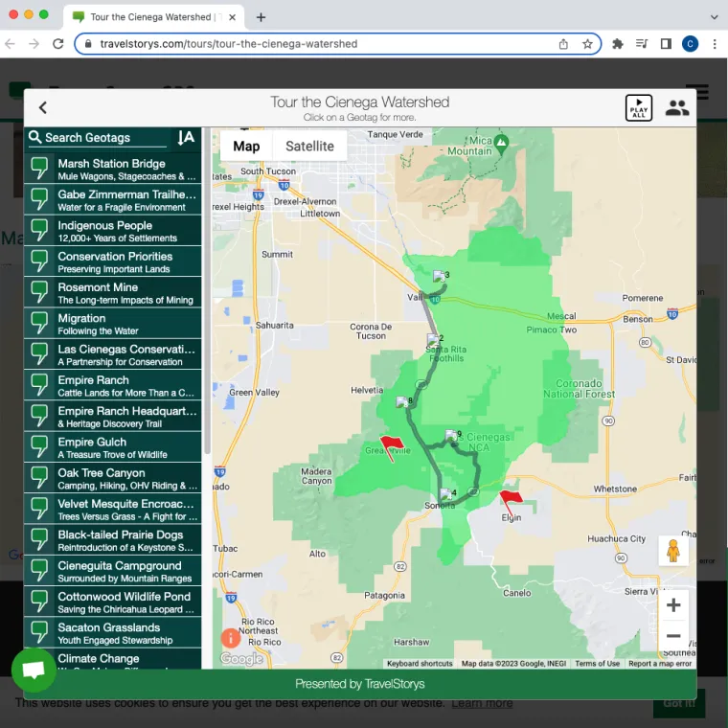This screenshot has width=728, height=728.
Task: Click orange info circle on map
Action: coord(231,638)
